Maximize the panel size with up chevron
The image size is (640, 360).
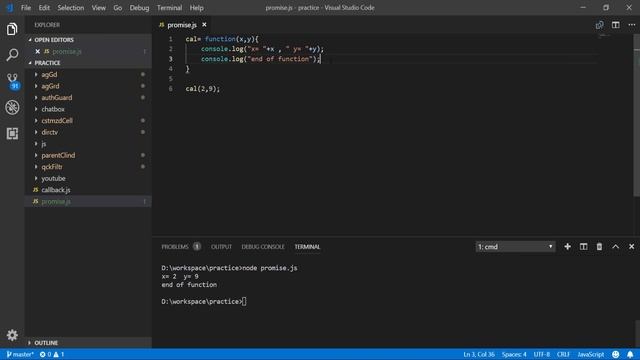pos(616,247)
